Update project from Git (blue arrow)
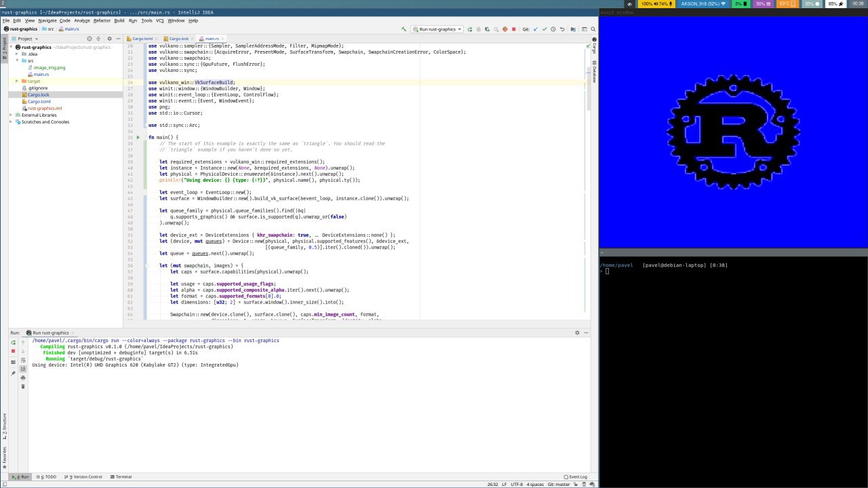 [x=536, y=29]
